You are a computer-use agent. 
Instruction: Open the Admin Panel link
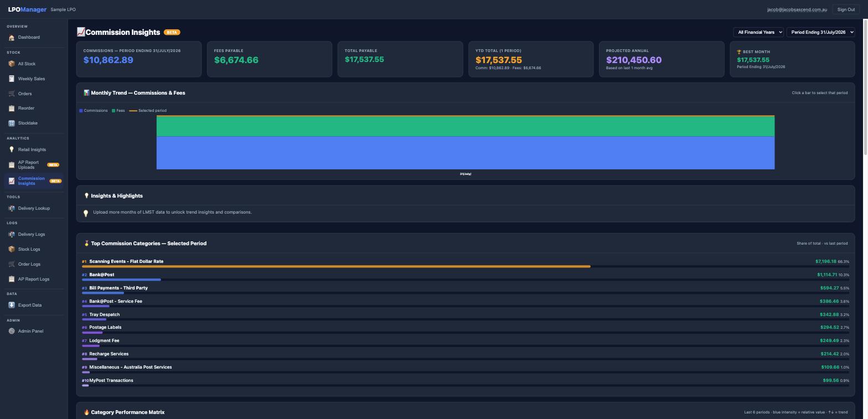pos(34,331)
